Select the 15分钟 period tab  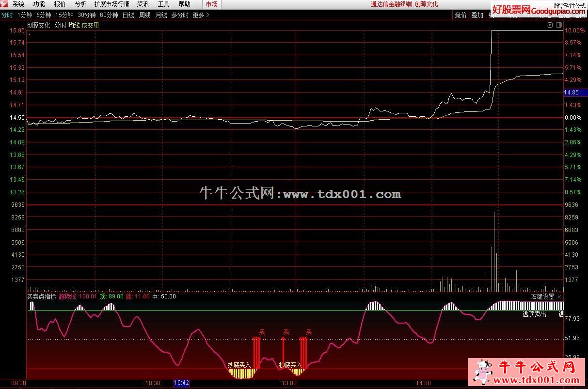point(64,15)
